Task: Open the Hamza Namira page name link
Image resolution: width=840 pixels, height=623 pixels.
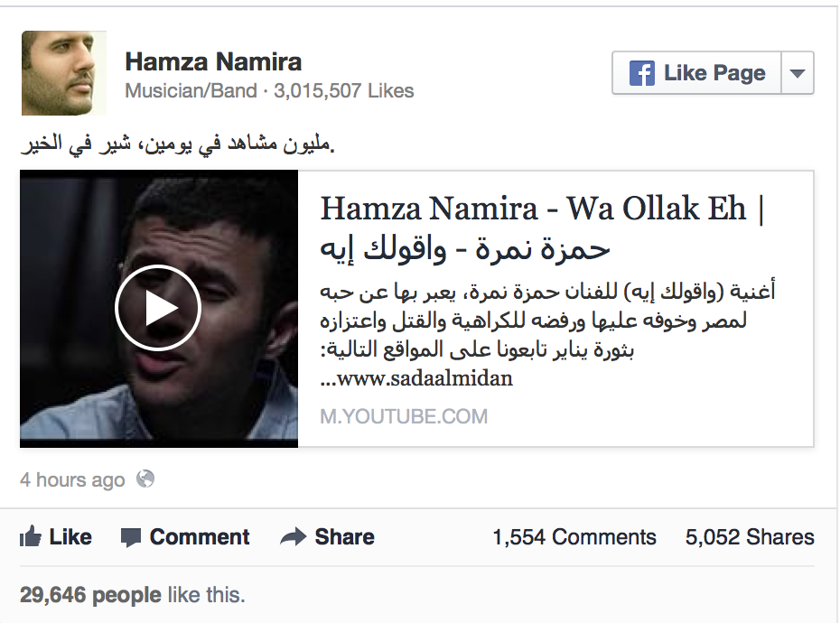Action: tap(213, 61)
